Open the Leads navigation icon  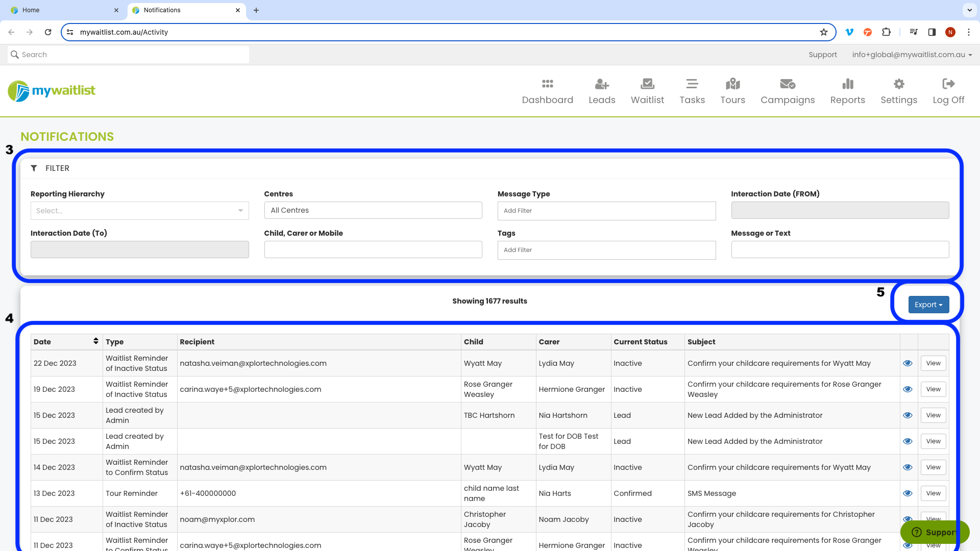tap(602, 84)
